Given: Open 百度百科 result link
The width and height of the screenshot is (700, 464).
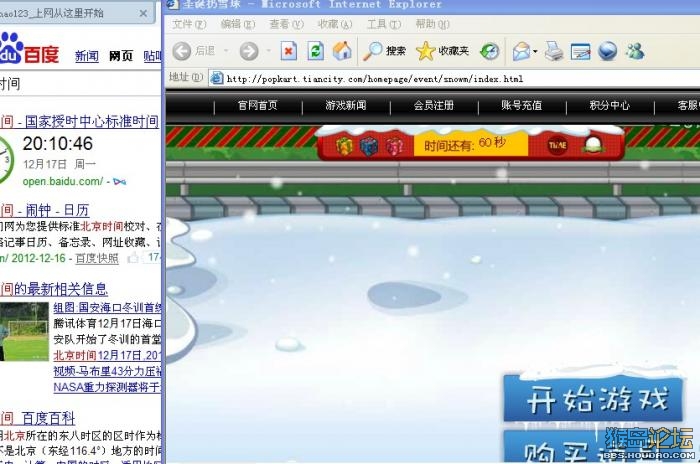Looking at the screenshot, I should coord(49,418).
